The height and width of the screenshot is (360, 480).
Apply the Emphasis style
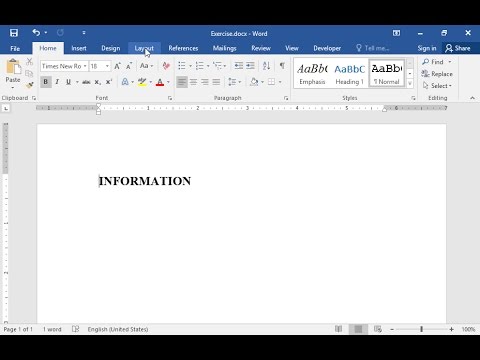coord(312,74)
